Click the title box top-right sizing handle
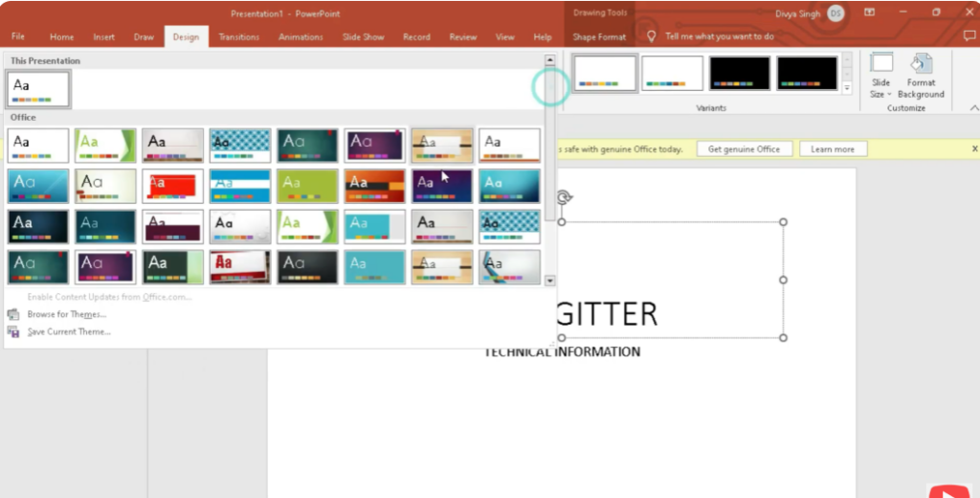 [783, 222]
